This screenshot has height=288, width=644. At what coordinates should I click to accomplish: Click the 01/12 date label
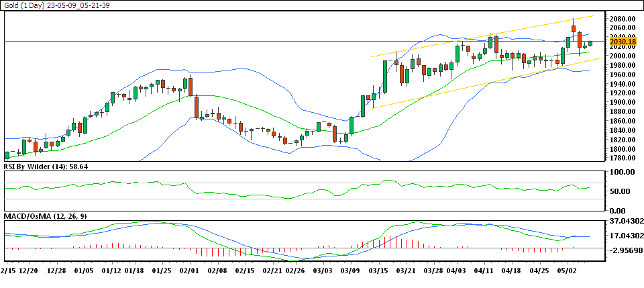(112, 272)
